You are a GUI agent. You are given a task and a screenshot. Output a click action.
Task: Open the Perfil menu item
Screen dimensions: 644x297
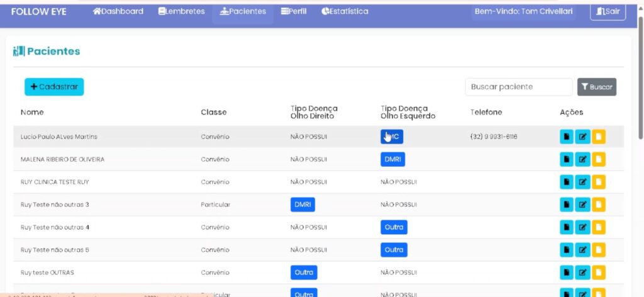click(x=294, y=11)
